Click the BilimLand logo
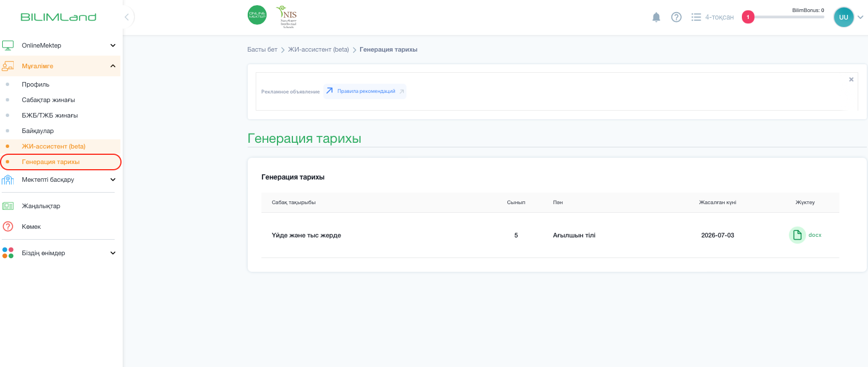This screenshot has width=868, height=367. click(x=58, y=17)
